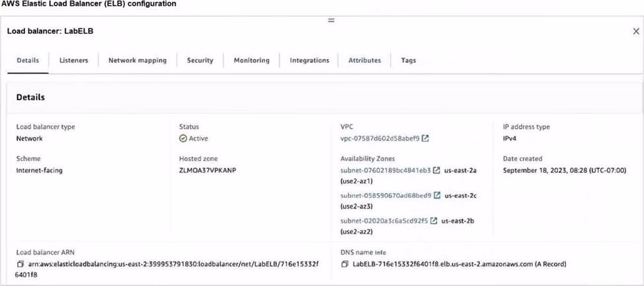Switch to the Details tab

click(28, 60)
